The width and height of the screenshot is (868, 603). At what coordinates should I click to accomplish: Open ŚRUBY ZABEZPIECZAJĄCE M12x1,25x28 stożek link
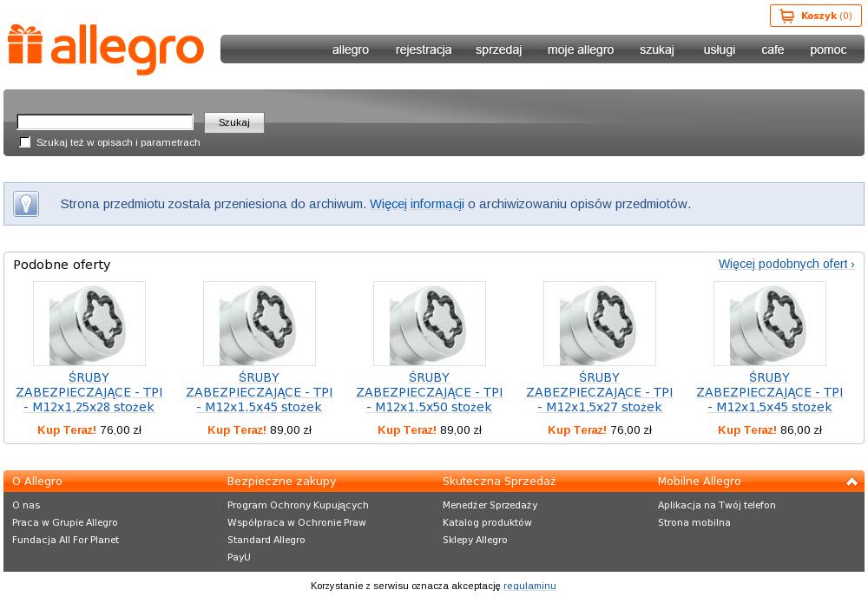tap(89, 392)
